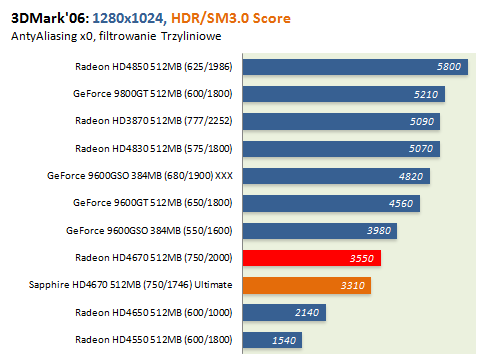Select label "GeForce 9800GT 512MB (600/1800)"

tap(153, 94)
